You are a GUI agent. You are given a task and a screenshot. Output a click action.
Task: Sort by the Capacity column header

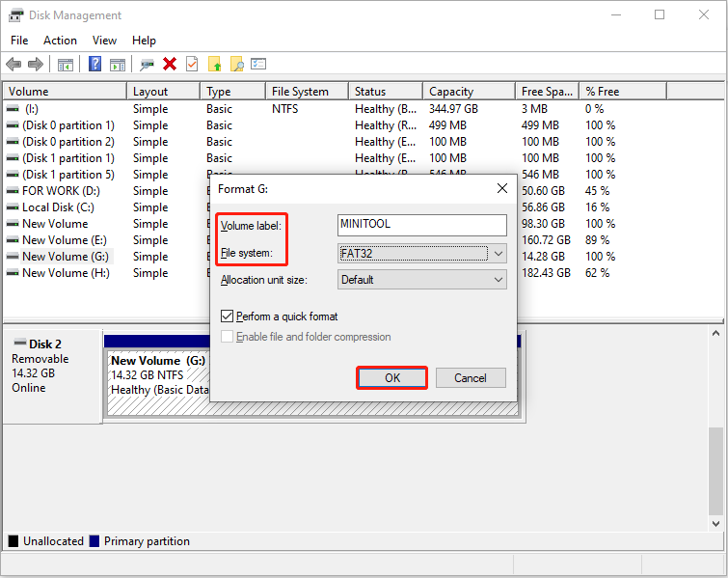pyautogui.click(x=469, y=91)
